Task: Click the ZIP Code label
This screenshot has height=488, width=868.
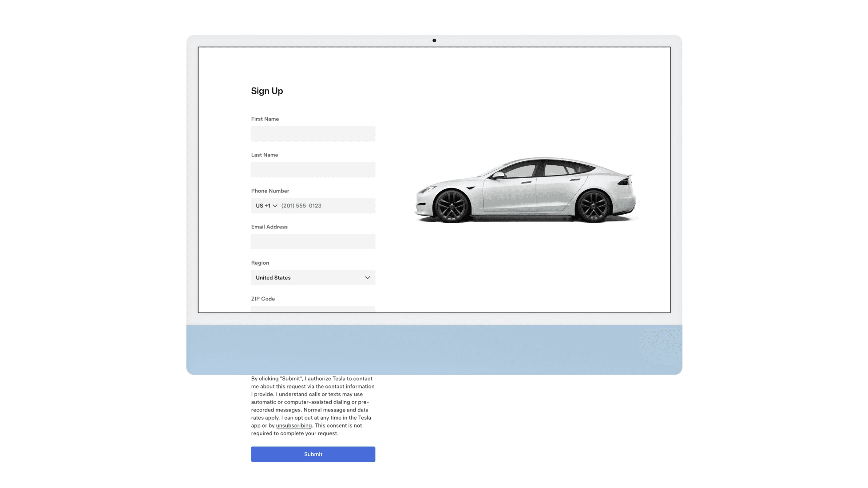Action: pos(263,299)
